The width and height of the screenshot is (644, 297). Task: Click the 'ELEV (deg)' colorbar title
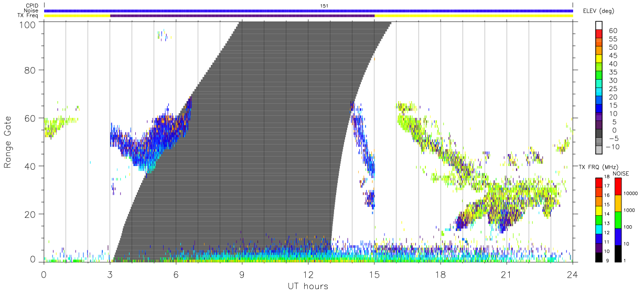(x=598, y=10)
